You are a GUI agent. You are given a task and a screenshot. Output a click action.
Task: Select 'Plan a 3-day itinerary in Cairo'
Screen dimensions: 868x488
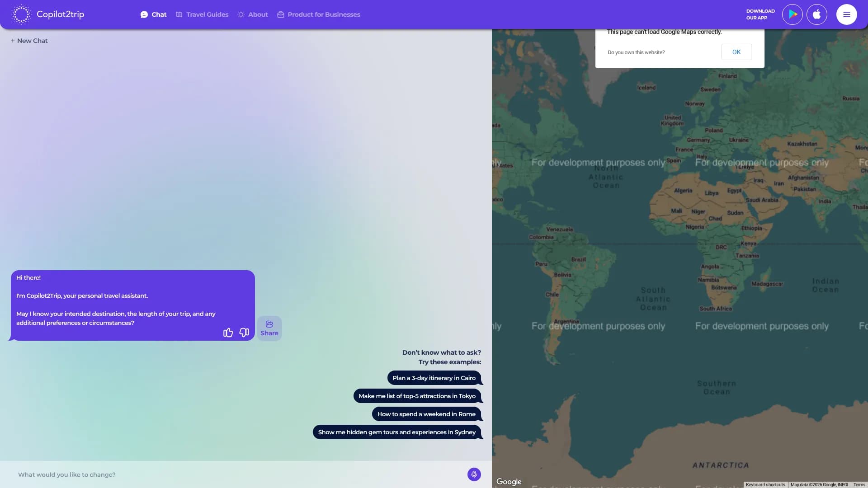pyautogui.click(x=434, y=378)
